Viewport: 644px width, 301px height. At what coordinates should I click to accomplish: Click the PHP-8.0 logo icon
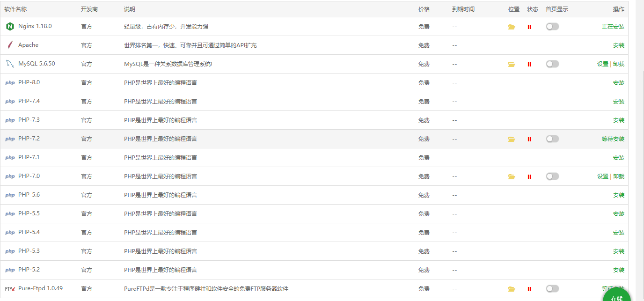pyautogui.click(x=10, y=83)
